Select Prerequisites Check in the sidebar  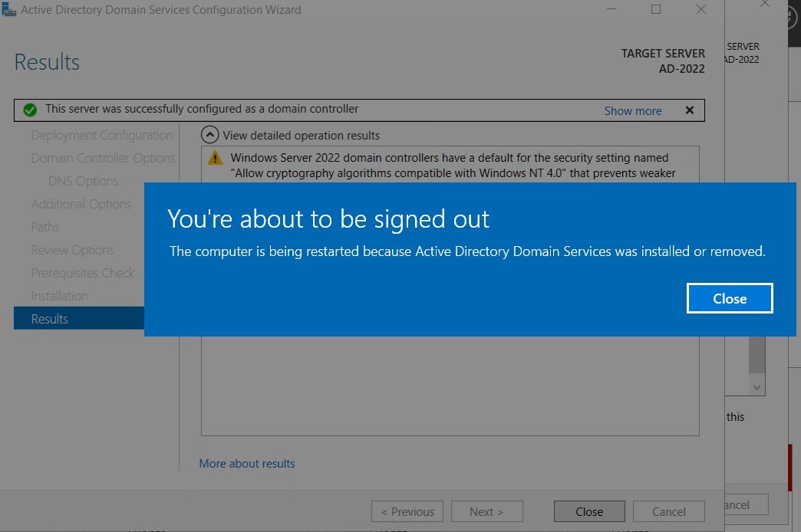click(x=83, y=273)
